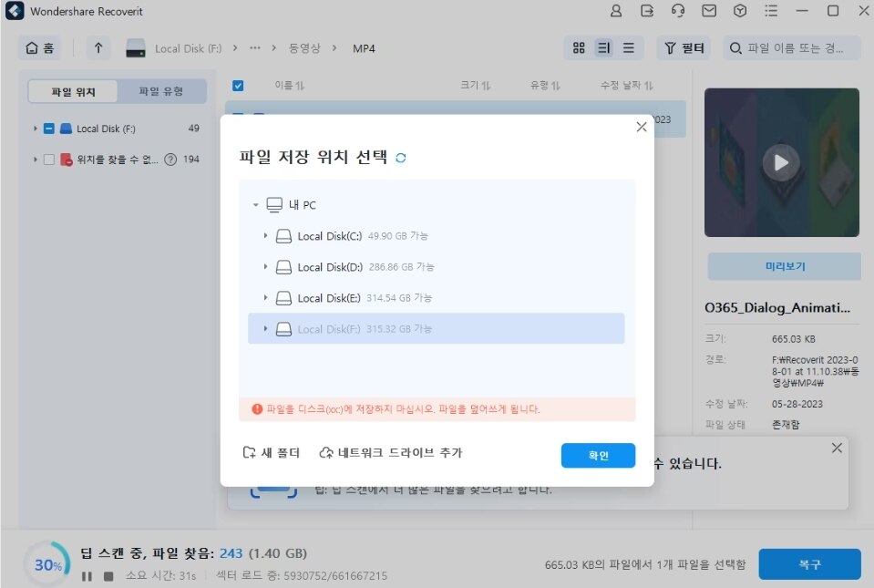Collapse the 내 PC tree node
The height and width of the screenshot is (588, 874).
tap(256, 205)
